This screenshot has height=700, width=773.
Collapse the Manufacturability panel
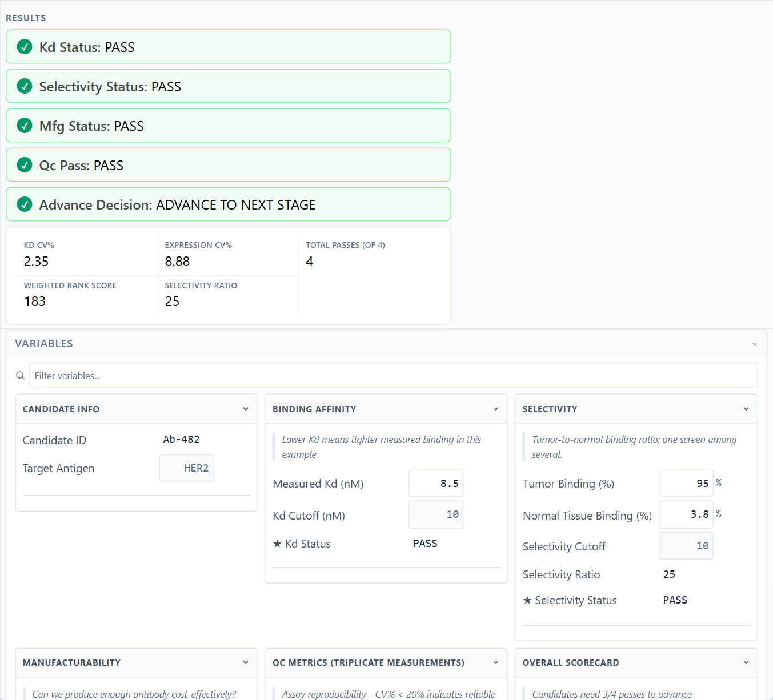(246, 662)
